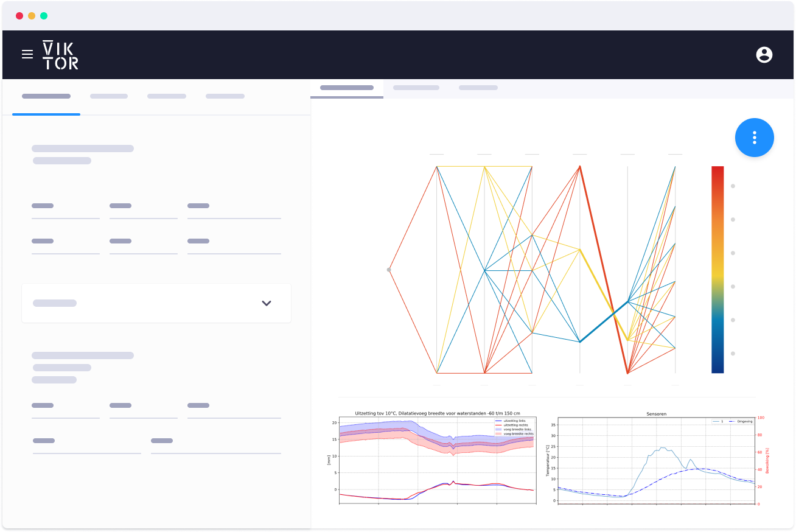Select the left panel tab underlined in blue
796x532 pixels.
[x=46, y=97]
